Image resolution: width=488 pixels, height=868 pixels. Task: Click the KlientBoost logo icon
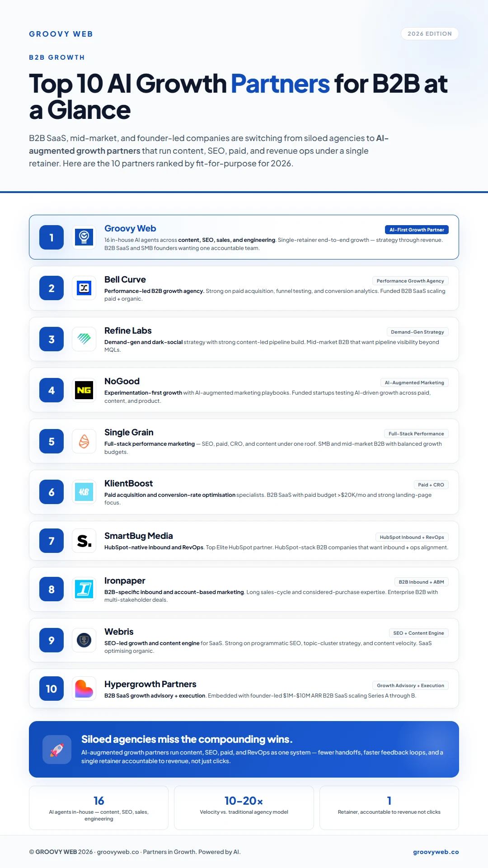coord(84,492)
